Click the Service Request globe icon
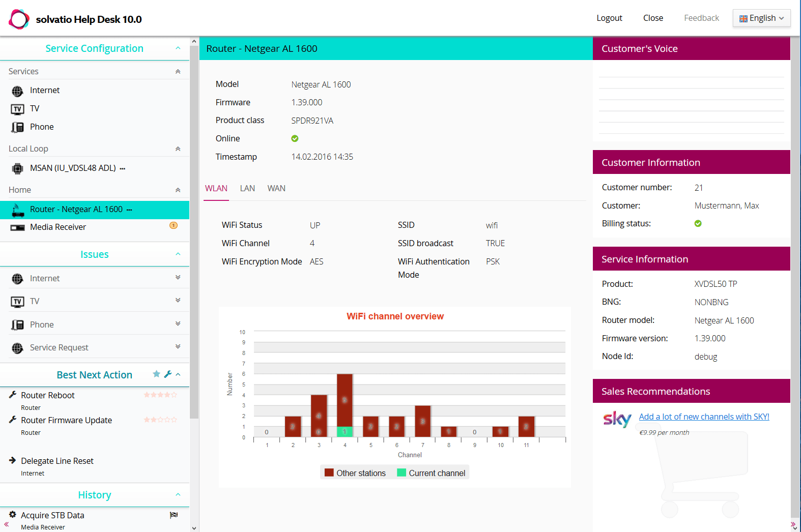801x532 pixels. click(17, 348)
